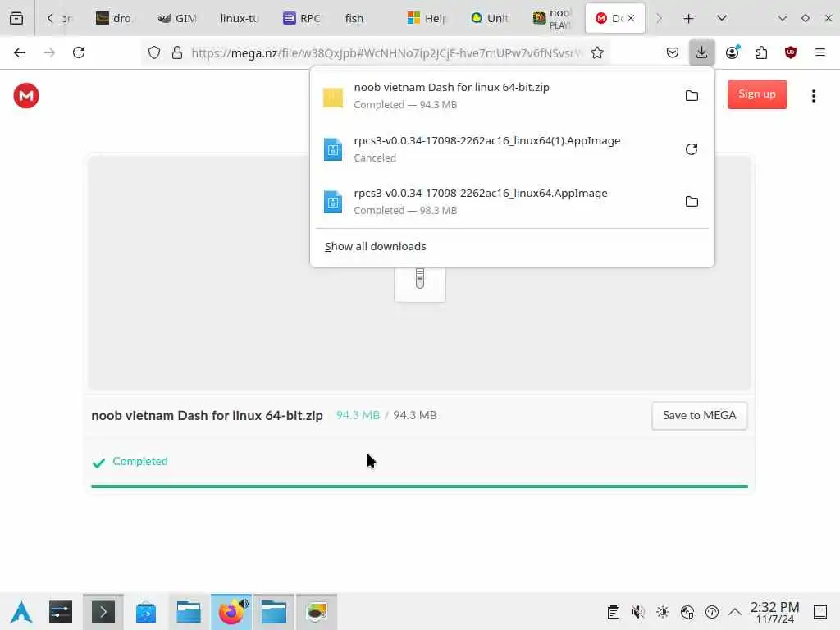
Task: Open noob vietnam Dash zip download entry
Action: (493, 96)
